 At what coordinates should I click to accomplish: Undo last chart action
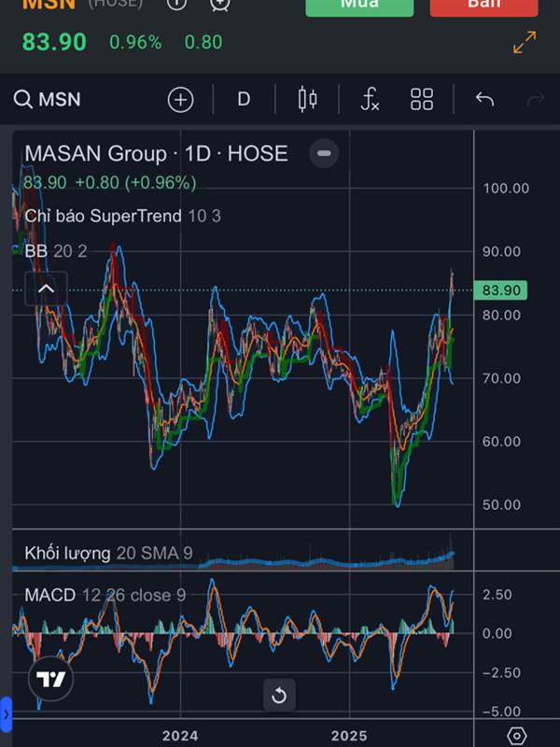[484, 100]
